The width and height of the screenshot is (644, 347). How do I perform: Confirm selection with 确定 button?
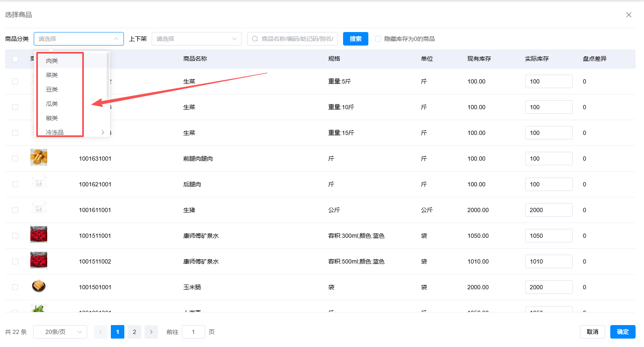(x=623, y=332)
